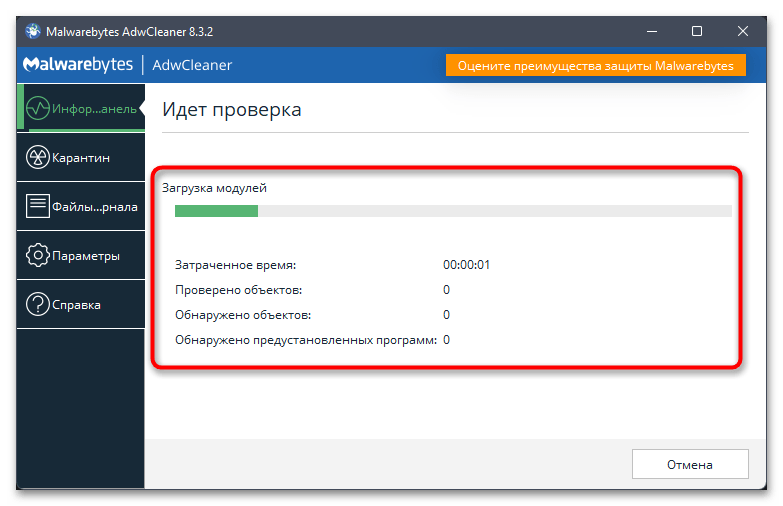Screen dimensions: 783x506
Task: Click the AdwCleaner text in header
Action: point(192,65)
